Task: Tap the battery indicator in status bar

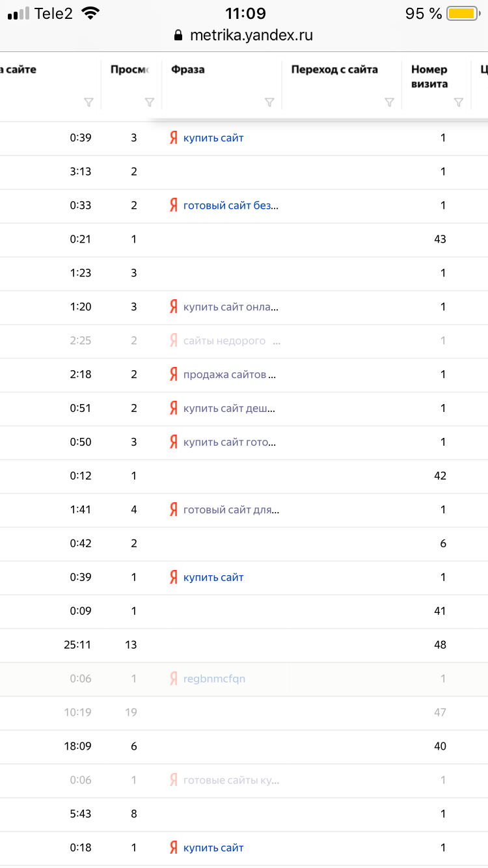Action: click(463, 14)
